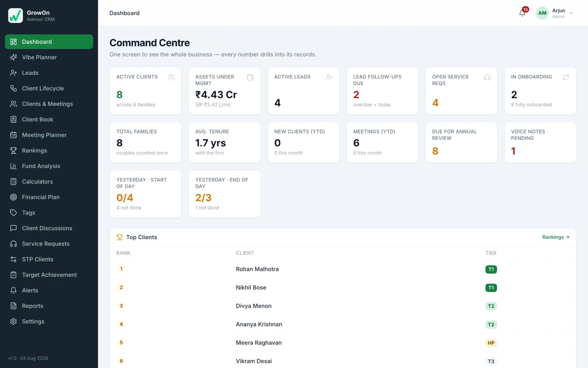Screen dimensions: 588x368
Task: Click the HP tier badge for Meera Raghavan
Action: 491,343
